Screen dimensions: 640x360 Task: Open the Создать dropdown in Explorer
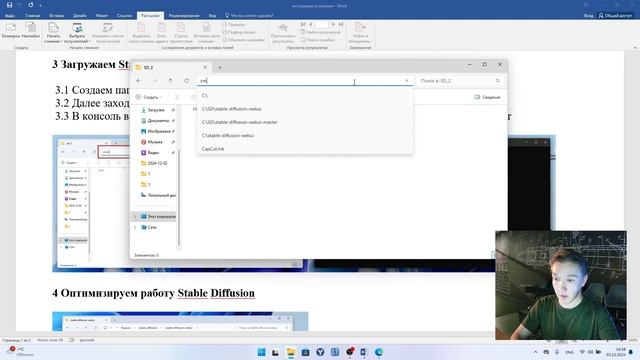(149, 97)
